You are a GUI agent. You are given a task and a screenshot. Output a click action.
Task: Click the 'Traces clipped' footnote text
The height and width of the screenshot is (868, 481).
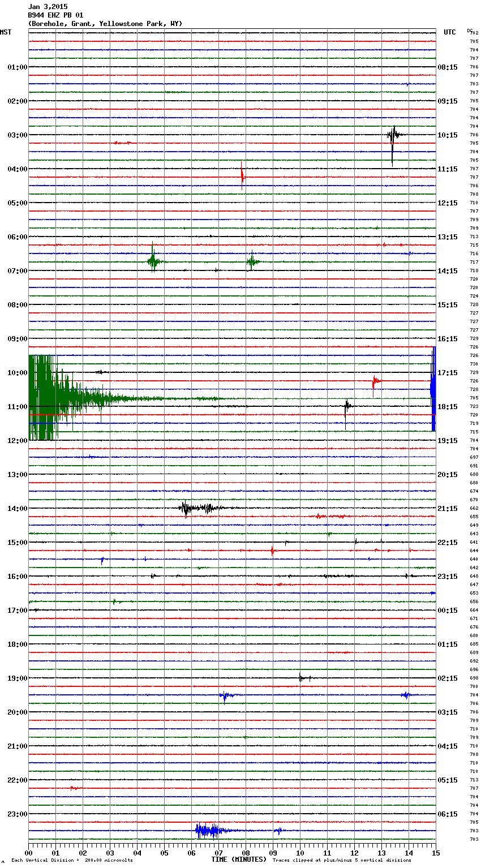342,861
